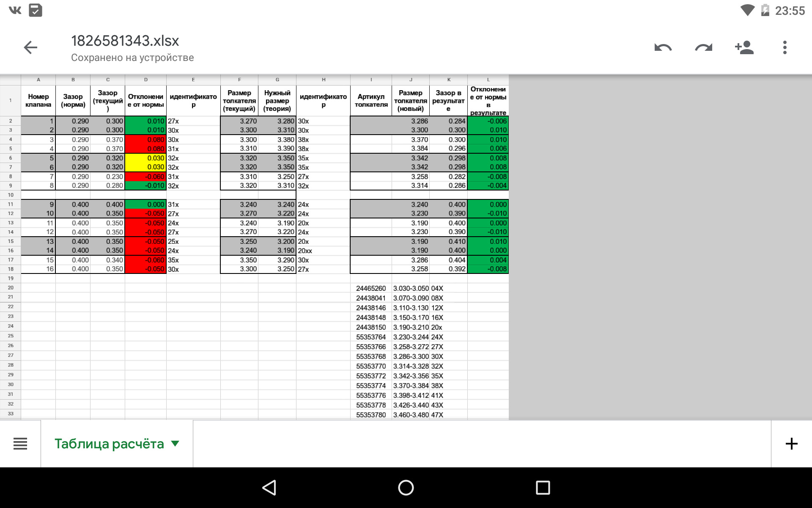Select column L header
The image size is (812, 508).
488,80
